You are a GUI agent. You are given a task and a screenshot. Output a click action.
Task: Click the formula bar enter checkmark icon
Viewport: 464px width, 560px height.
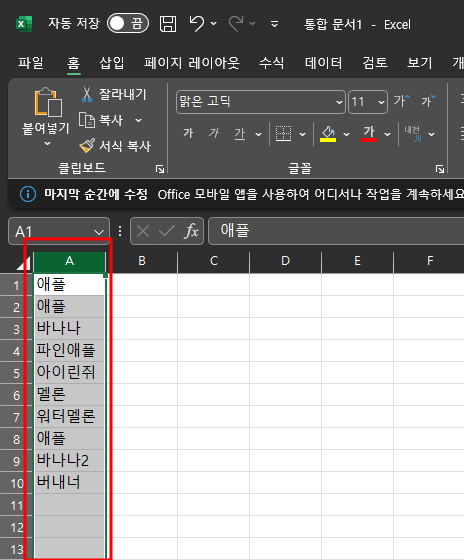(x=167, y=231)
